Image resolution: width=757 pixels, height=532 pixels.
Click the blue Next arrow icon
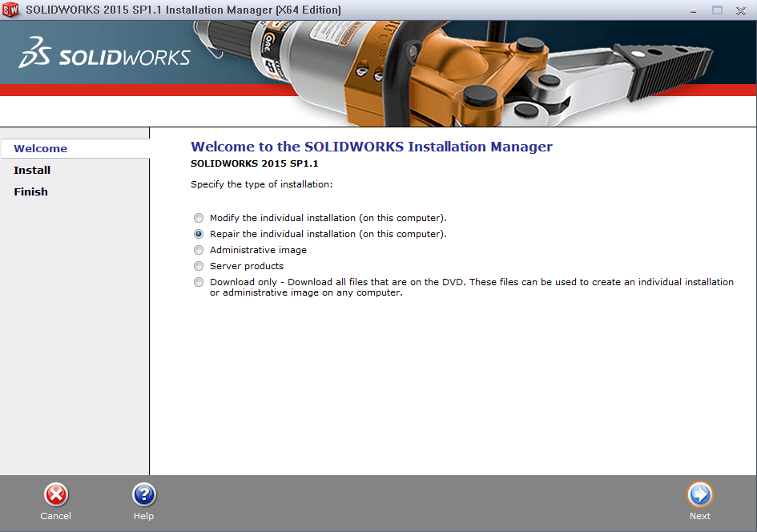point(699,494)
